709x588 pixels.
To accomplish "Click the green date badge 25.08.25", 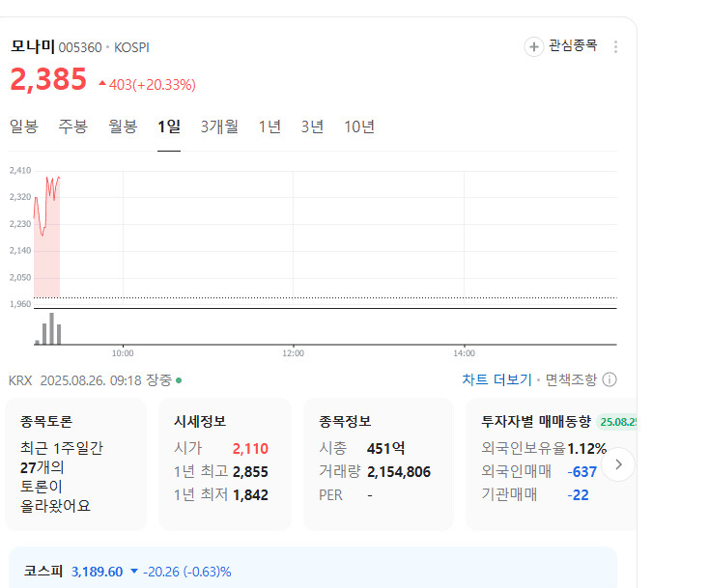I will tap(617, 422).
